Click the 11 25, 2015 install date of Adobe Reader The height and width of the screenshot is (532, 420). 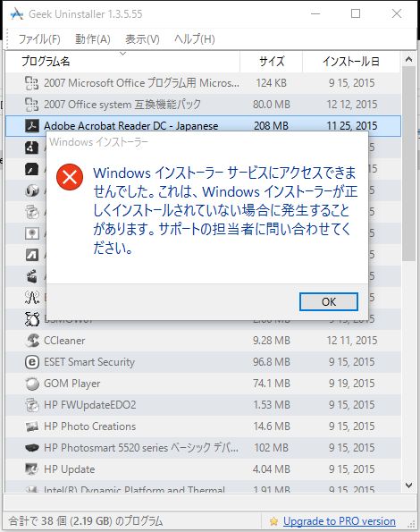pos(351,126)
